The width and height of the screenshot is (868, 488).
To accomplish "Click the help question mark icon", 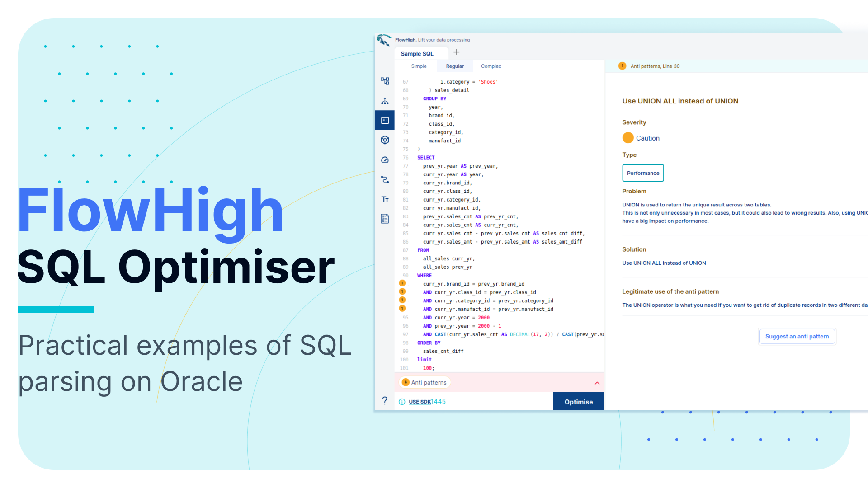I will click(385, 401).
